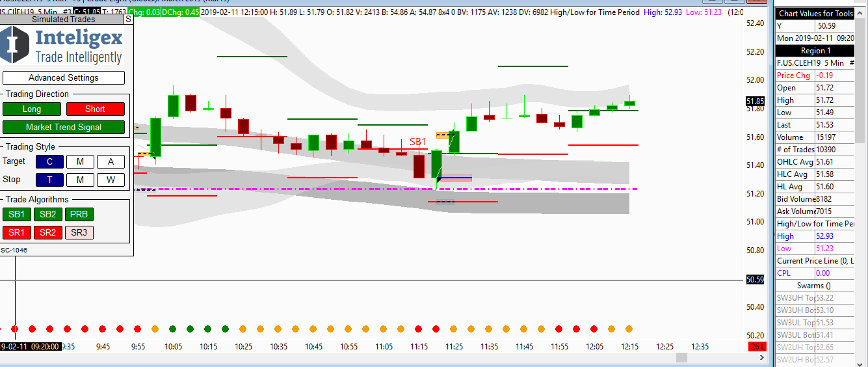Click the SC-1046 label
The height and width of the screenshot is (367, 868).
(x=14, y=250)
